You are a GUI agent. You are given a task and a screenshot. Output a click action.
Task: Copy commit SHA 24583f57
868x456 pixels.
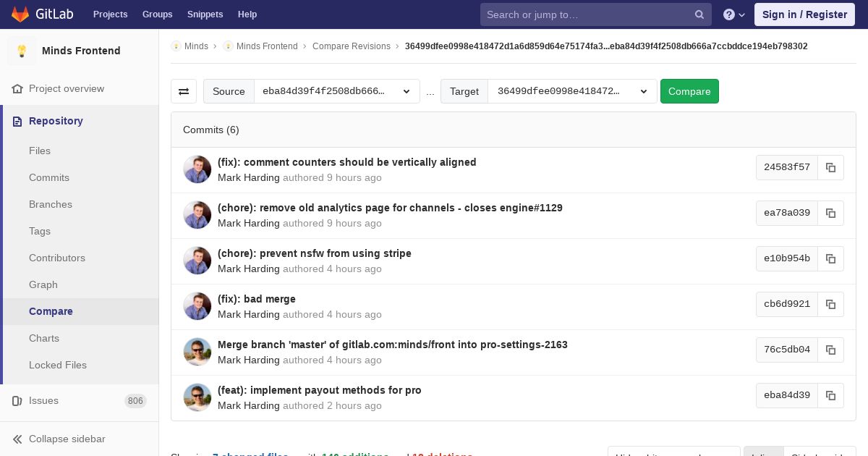click(x=831, y=167)
